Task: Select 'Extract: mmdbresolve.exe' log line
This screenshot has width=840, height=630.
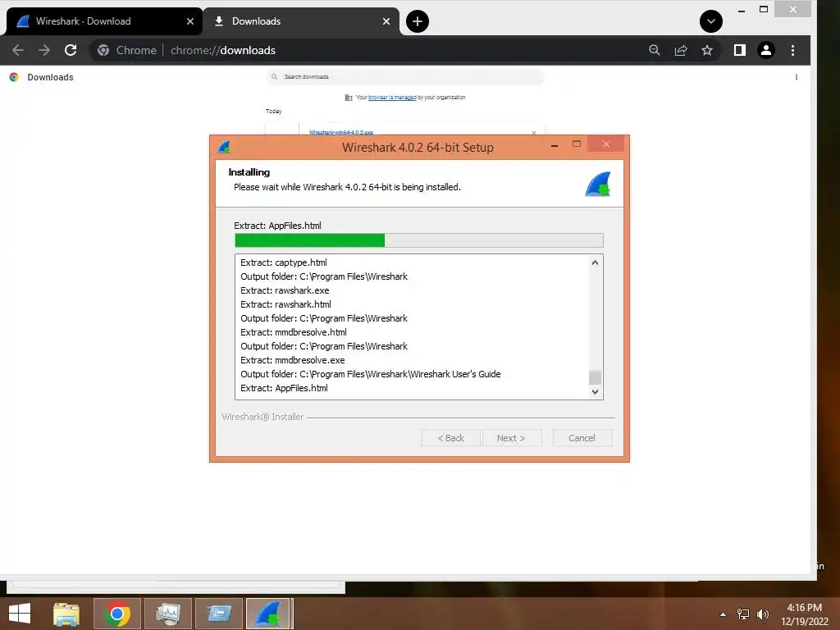Action: [x=293, y=360]
